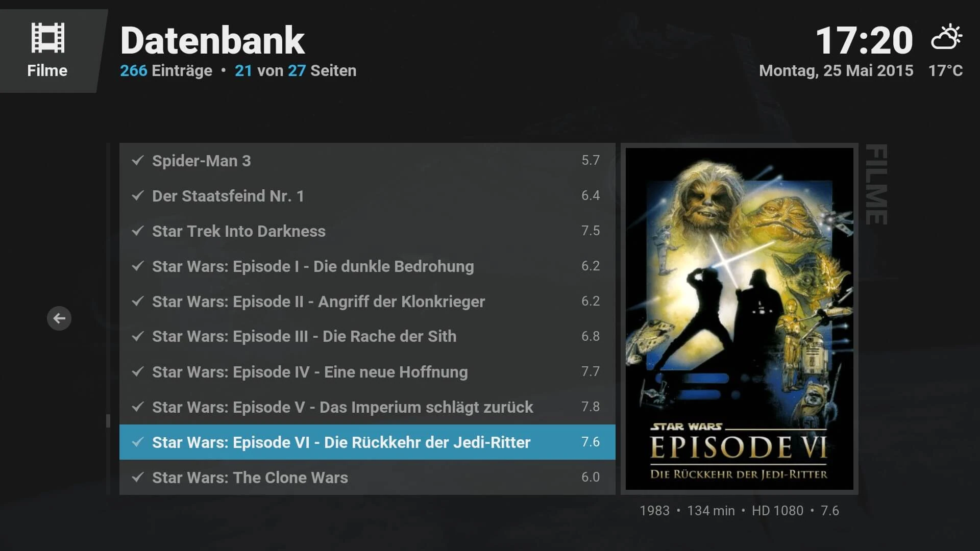
Task: Select Star Wars: Episode V - Das Imperium schlägt zurück
Action: click(x=367, y=407)
